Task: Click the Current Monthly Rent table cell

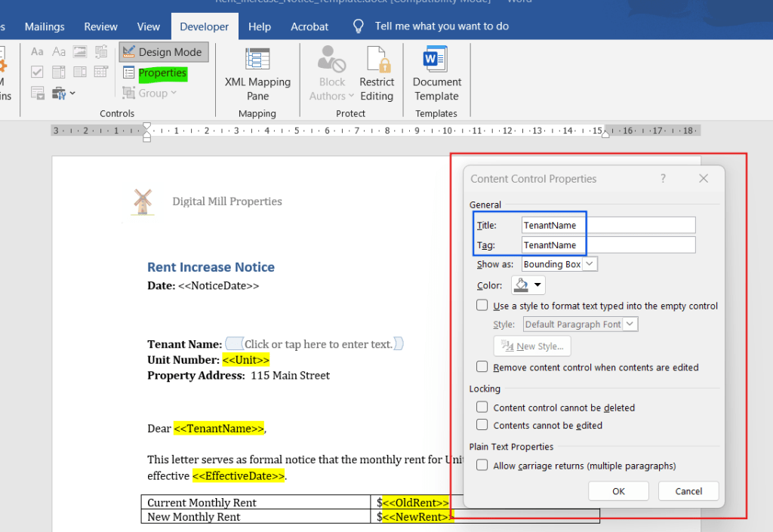Action: [x=255, y=502]
